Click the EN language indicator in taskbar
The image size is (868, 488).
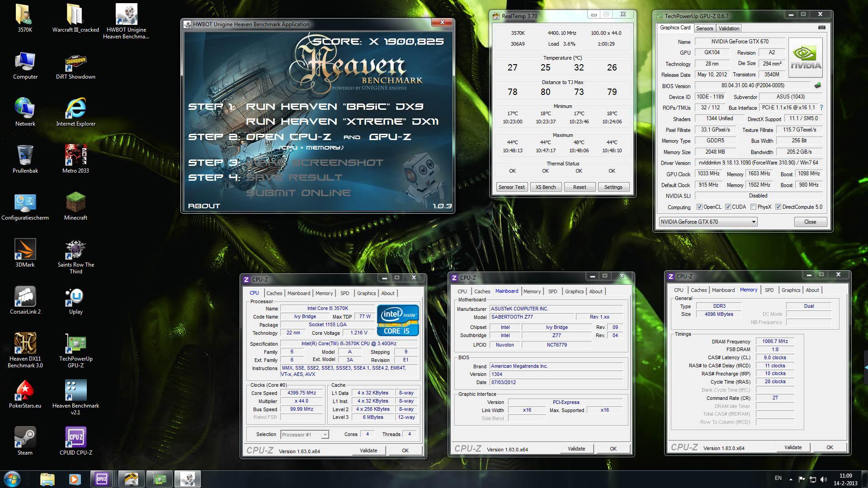[778, 478]
